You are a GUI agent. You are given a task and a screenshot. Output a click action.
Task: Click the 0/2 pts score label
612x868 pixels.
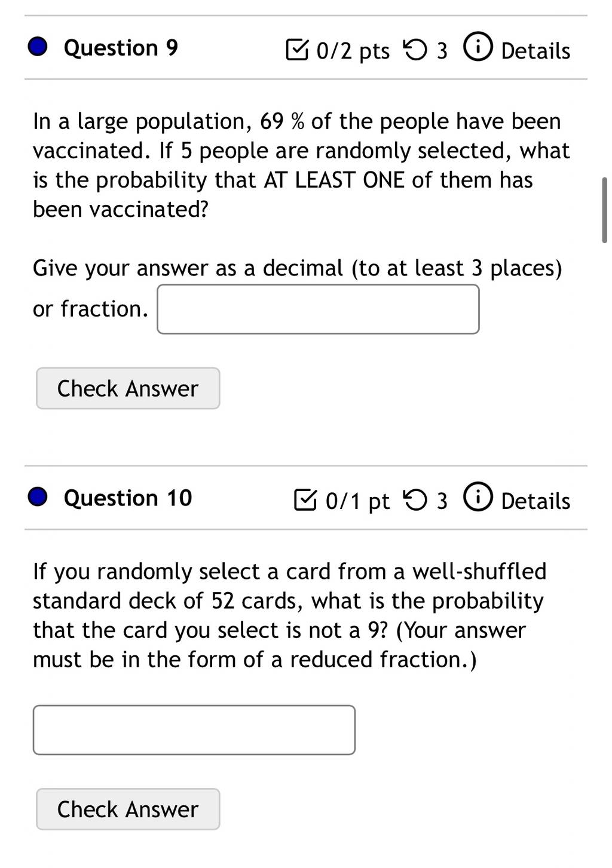(x=353, y=51)
